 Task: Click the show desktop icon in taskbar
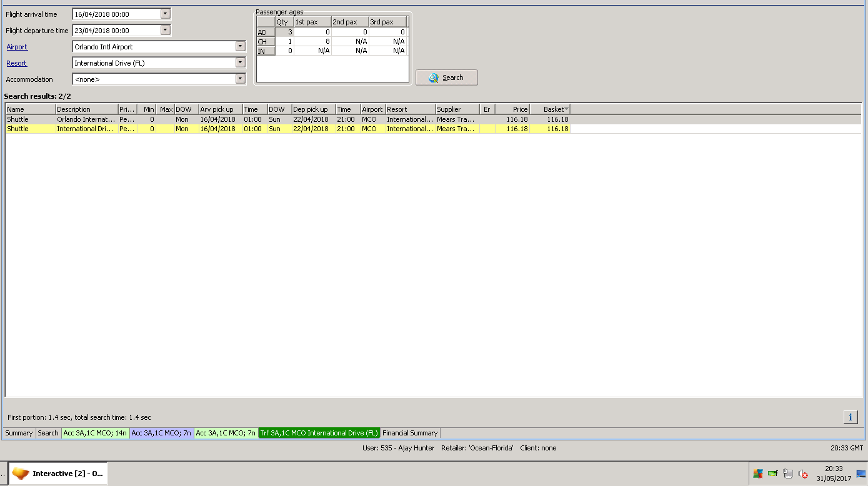point(861,474)
